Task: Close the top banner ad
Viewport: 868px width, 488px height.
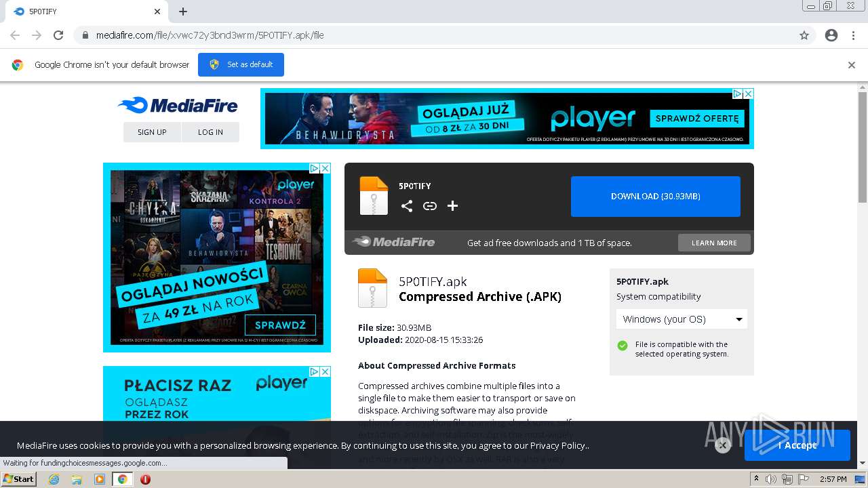Action: click(749, 94)
